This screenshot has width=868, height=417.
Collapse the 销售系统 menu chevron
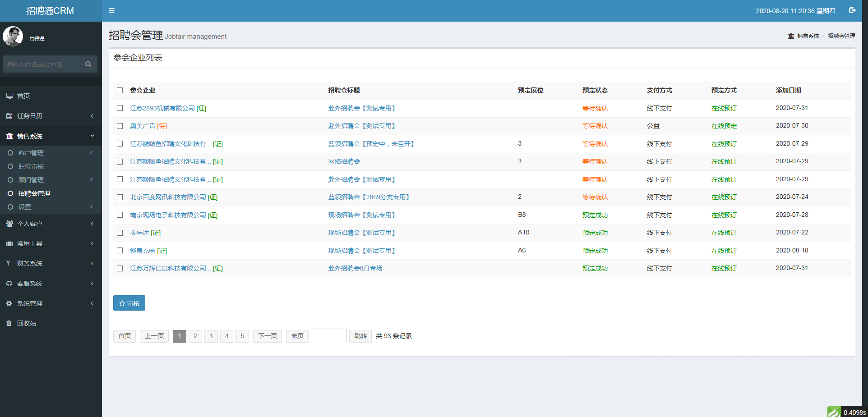[x=92, y=136]
